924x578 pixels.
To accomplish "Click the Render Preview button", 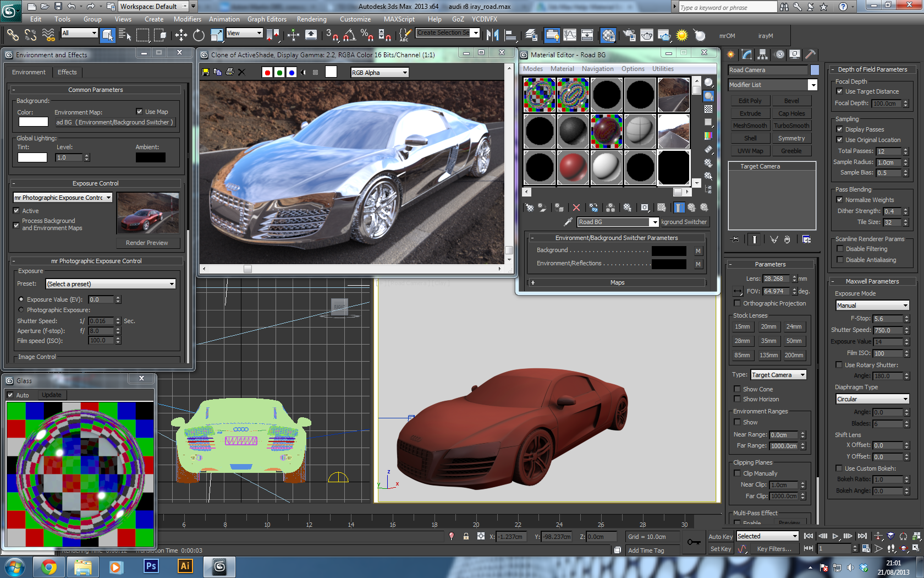I will tap(147, 243).
